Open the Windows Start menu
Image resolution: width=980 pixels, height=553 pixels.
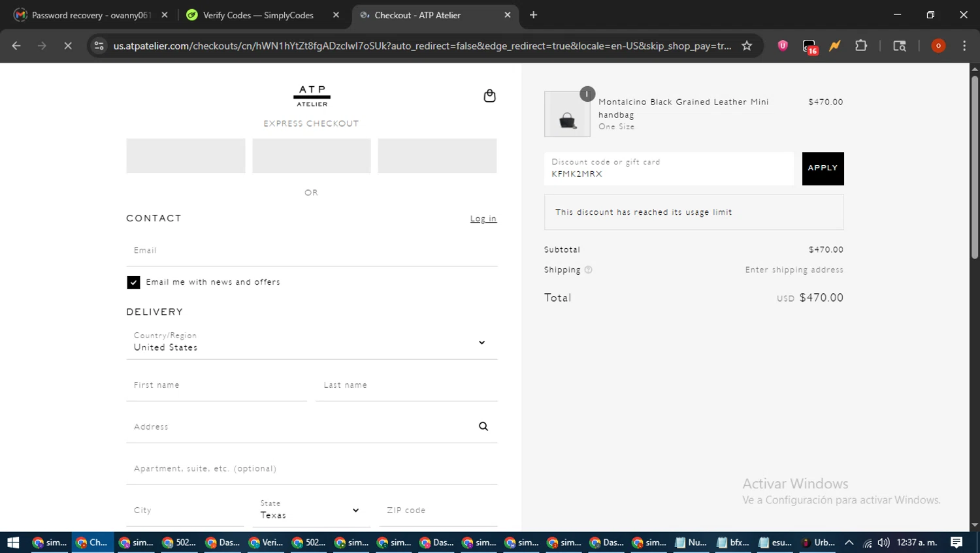(13, 543)
